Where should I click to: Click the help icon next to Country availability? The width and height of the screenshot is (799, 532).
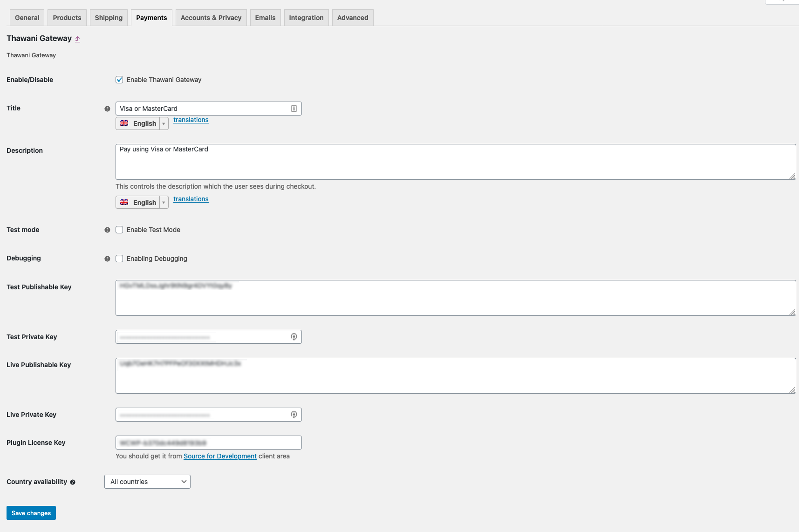[x=73, y=482]
